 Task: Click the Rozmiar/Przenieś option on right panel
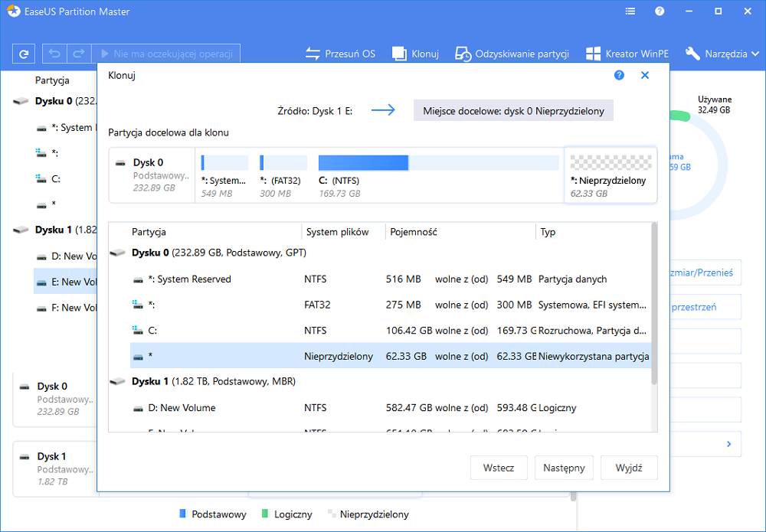pos(705,273)
